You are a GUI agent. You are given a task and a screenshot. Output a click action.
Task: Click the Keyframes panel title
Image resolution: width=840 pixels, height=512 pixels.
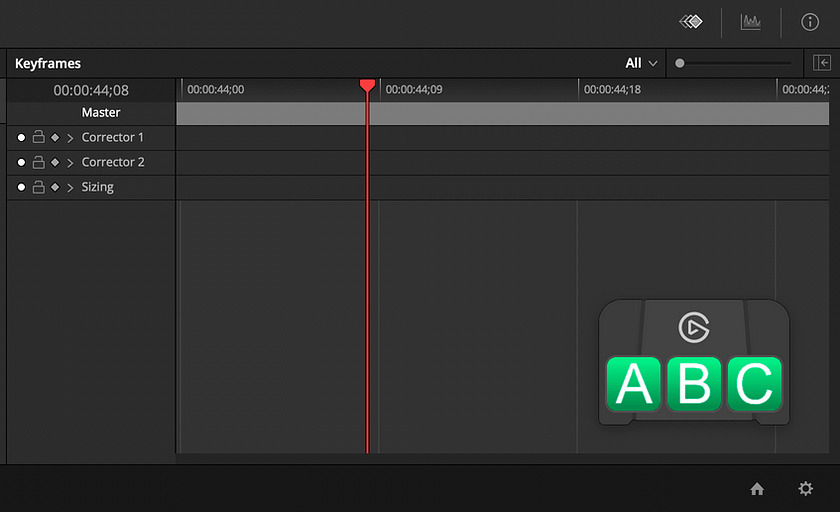coord(48,64)
